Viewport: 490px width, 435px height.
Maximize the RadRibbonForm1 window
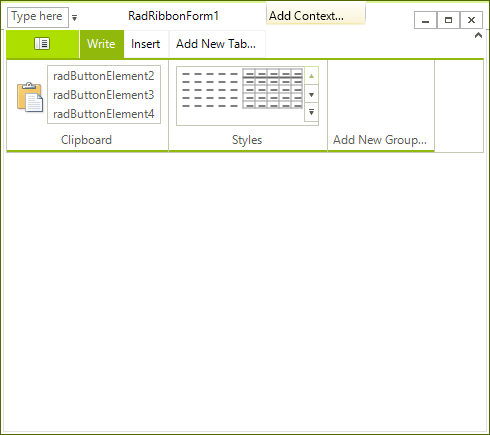point(448,20)
